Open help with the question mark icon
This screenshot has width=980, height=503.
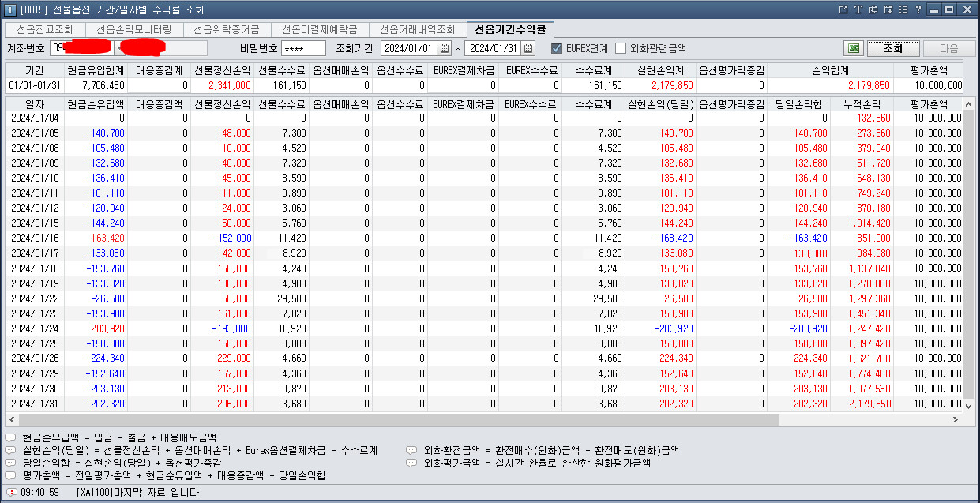click(x=917, y=9)
